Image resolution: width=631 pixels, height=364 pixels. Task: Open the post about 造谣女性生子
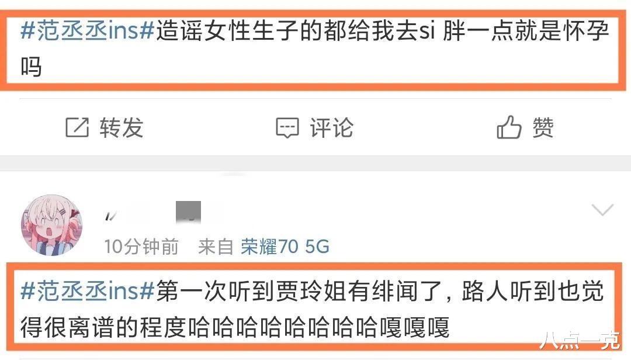pyautogui.click(x=315, y=48)
